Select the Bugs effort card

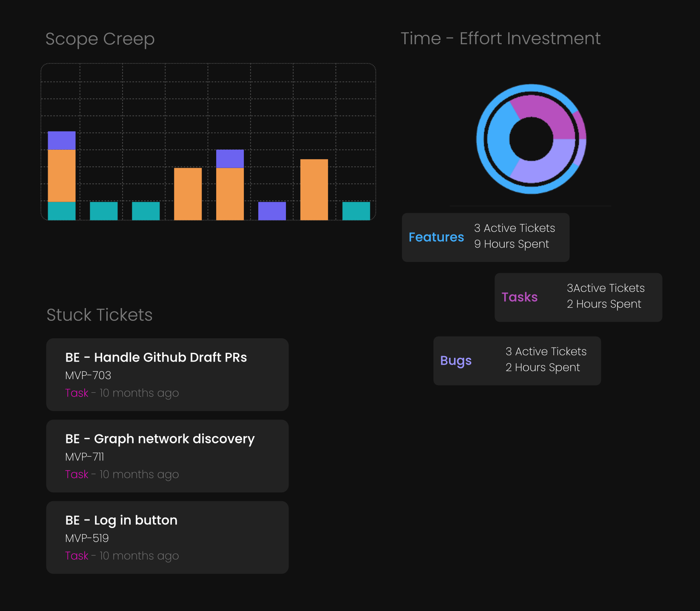(x=517, y=361)
